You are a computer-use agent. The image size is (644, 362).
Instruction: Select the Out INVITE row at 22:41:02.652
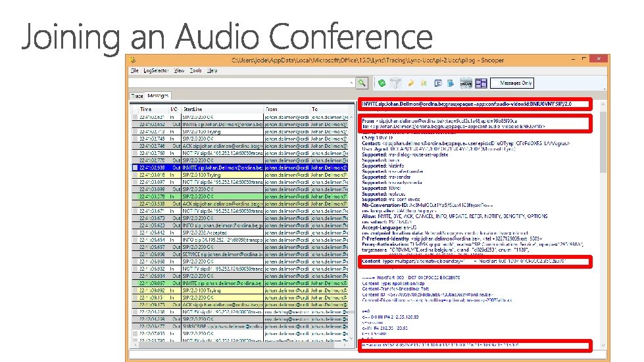(x=239, y=124)
